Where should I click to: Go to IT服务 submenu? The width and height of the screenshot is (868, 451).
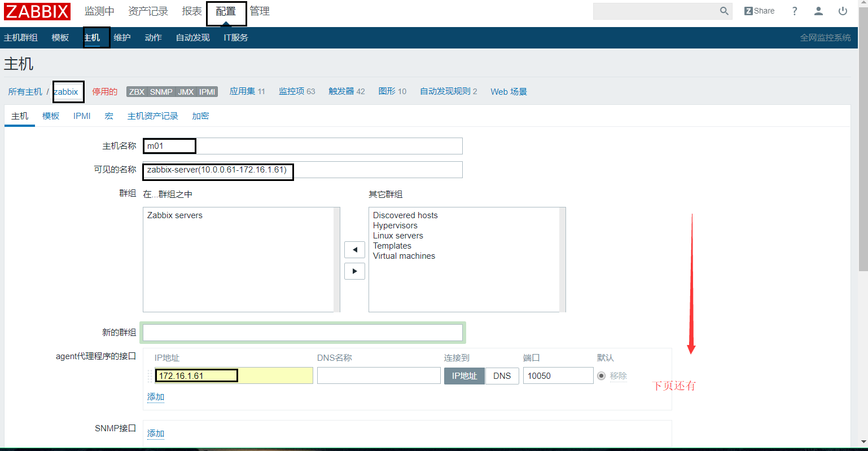click(x=236, y=38)
